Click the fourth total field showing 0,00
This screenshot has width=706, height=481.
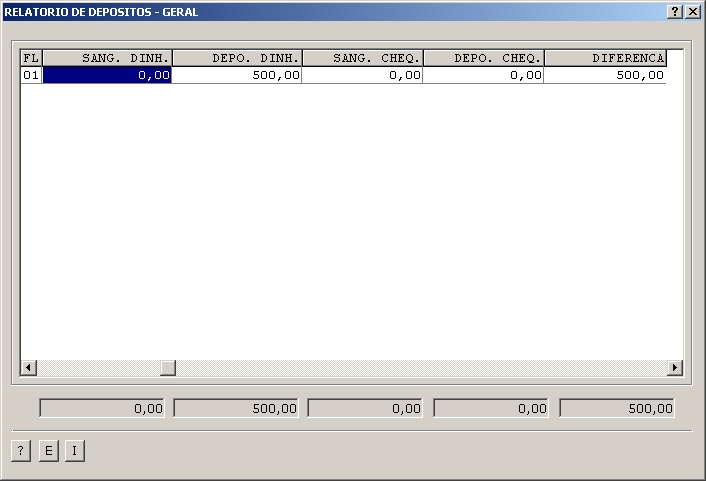tap(491, 408)
